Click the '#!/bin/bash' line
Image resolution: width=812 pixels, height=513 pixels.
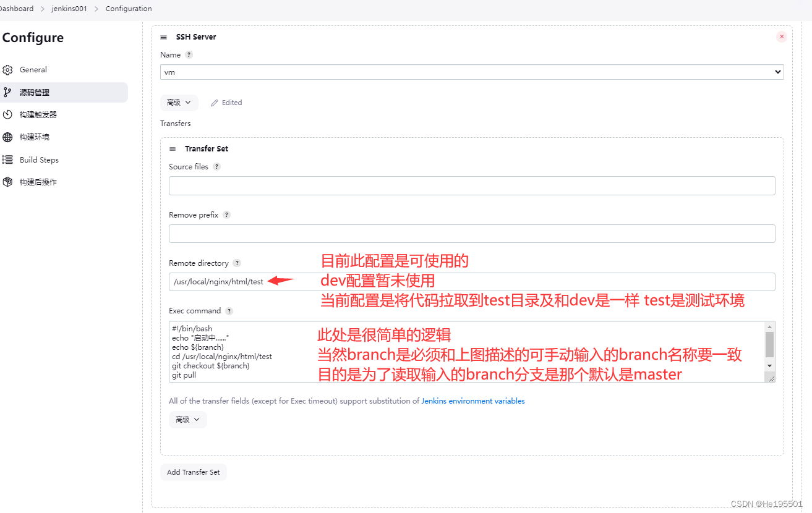(192, 329)
